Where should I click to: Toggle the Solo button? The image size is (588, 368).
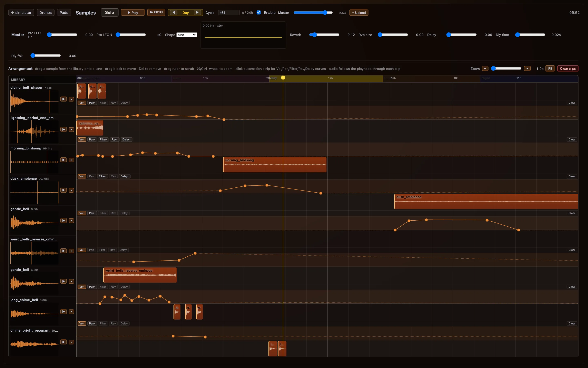click(109, 12)
